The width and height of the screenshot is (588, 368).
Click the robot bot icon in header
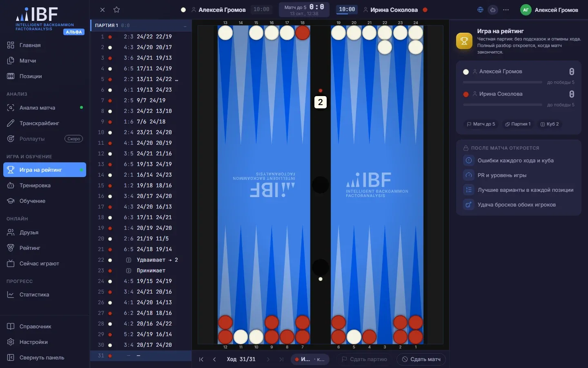[493, 10]
